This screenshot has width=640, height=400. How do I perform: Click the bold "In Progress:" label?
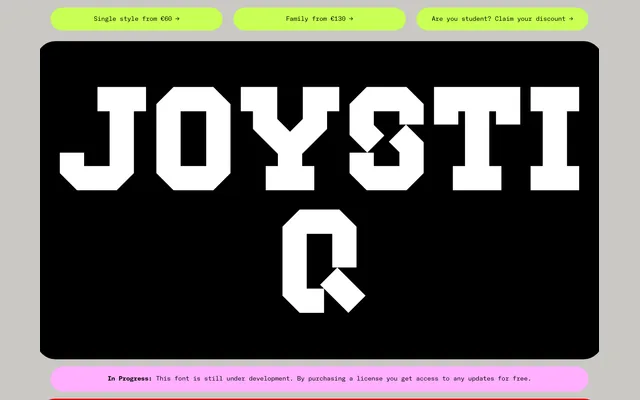[130, 379]
